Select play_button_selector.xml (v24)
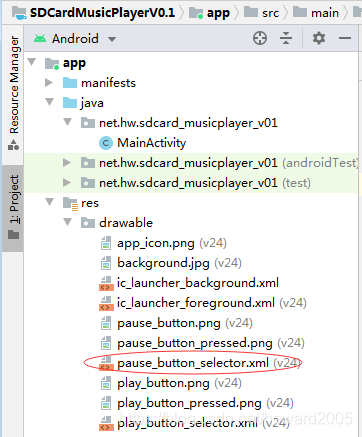The image size is (362, 437). pyautogui.click(x=203, y=423)
